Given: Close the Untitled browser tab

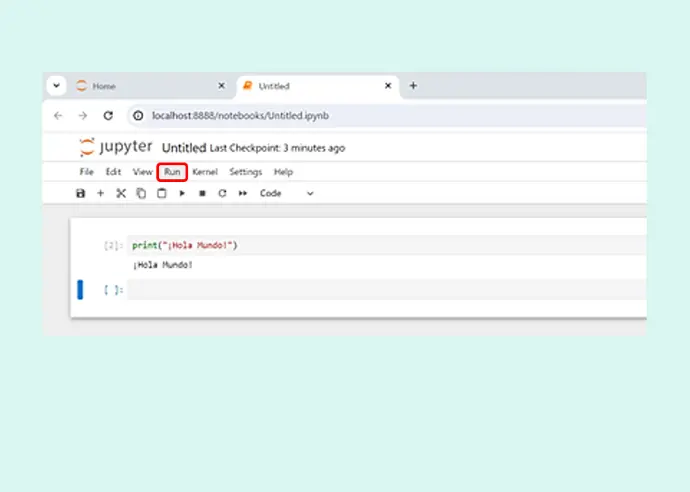Looking at the screenshot, I should [388, 86].
